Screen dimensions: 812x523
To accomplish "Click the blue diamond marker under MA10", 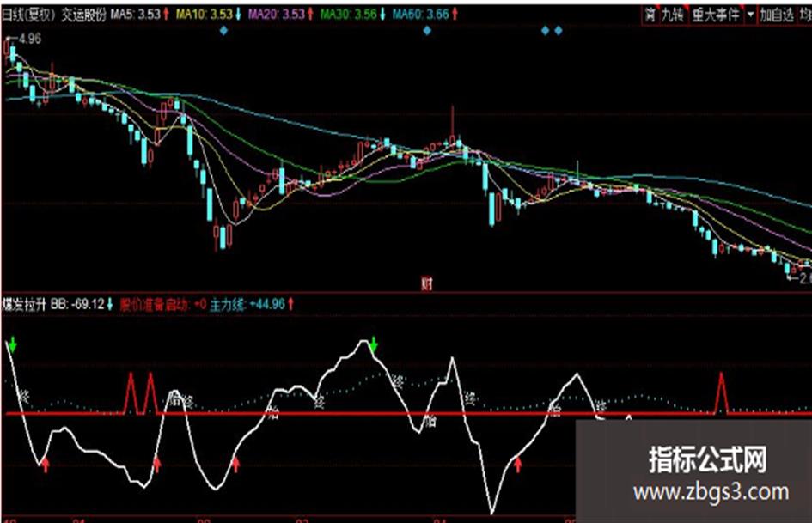I will click(223, 31).
